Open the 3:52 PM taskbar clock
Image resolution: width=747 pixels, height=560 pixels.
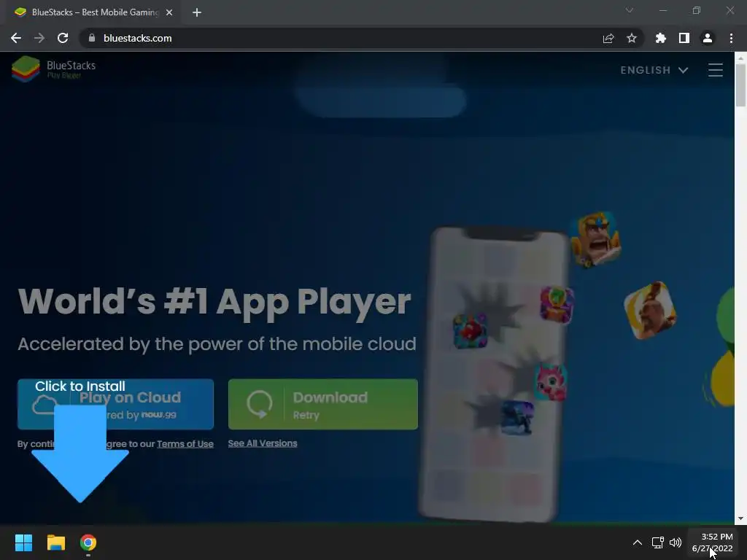click(712, 542)
